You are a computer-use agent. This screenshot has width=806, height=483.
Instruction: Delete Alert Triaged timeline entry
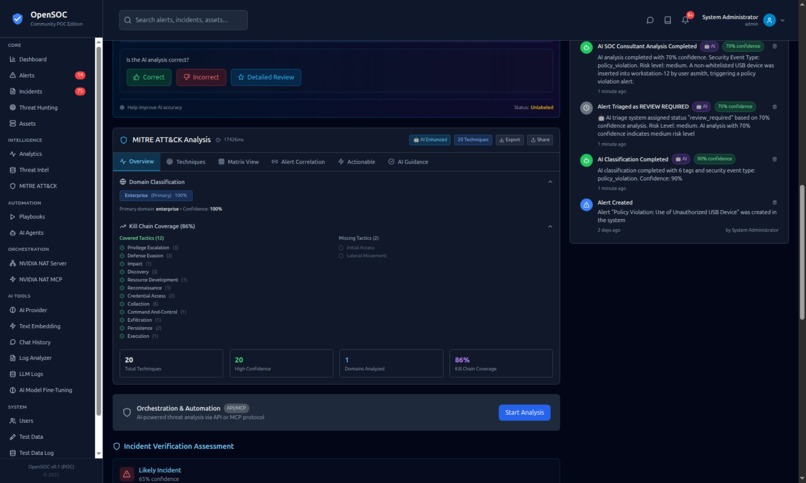[x=775, y=107]
